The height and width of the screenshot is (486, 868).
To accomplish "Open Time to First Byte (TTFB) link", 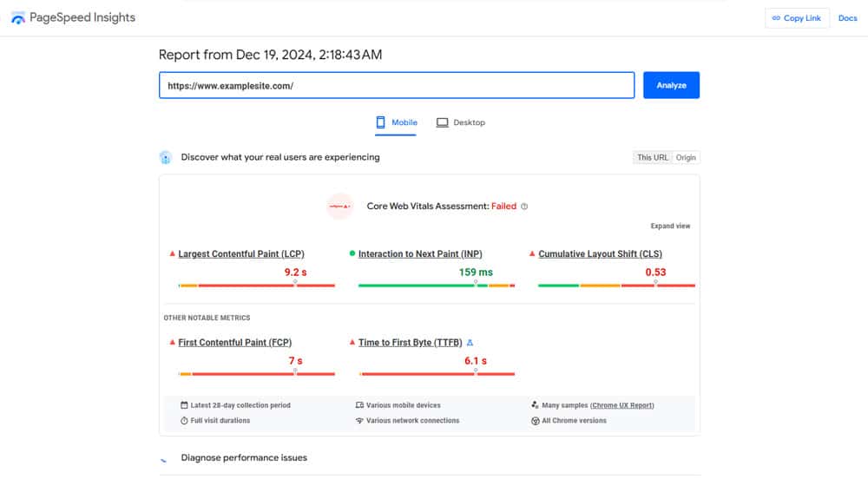I will point(411,343).
